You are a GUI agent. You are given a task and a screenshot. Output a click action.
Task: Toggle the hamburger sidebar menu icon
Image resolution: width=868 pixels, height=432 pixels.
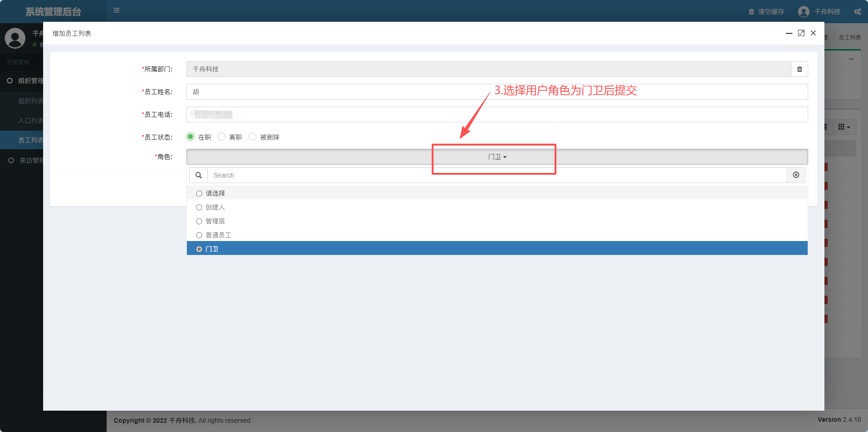point(116,11)
